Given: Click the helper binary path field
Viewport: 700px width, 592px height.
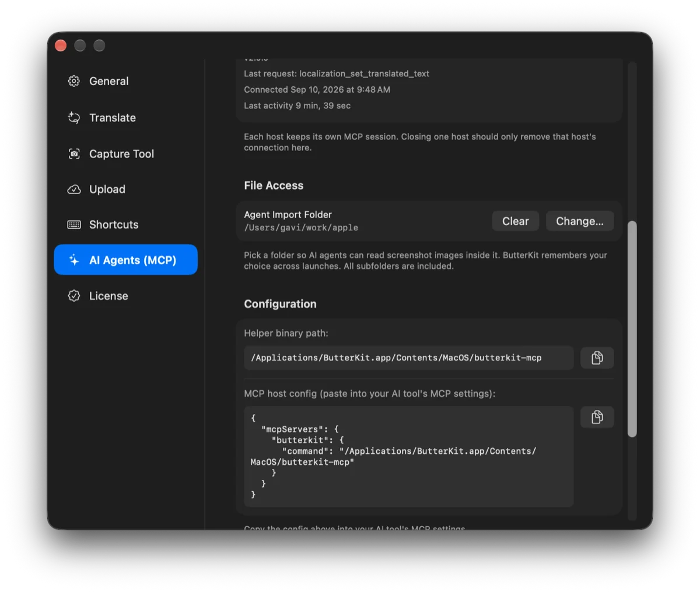Looking at the screenshot, I should [408, 358].
